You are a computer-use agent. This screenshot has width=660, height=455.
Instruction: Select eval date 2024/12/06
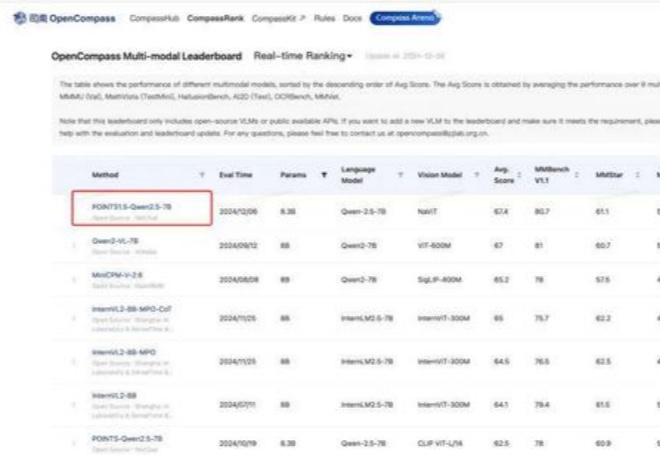click(238, 211)
